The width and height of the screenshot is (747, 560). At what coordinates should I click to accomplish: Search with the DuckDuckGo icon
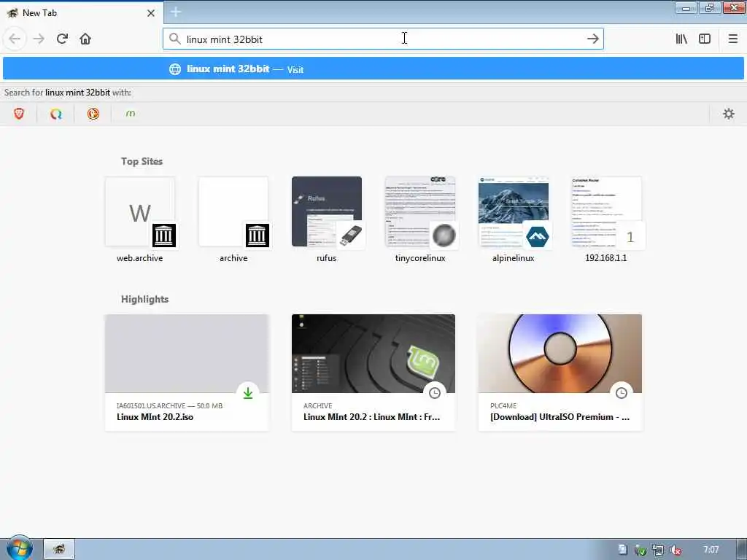(93, 114)
